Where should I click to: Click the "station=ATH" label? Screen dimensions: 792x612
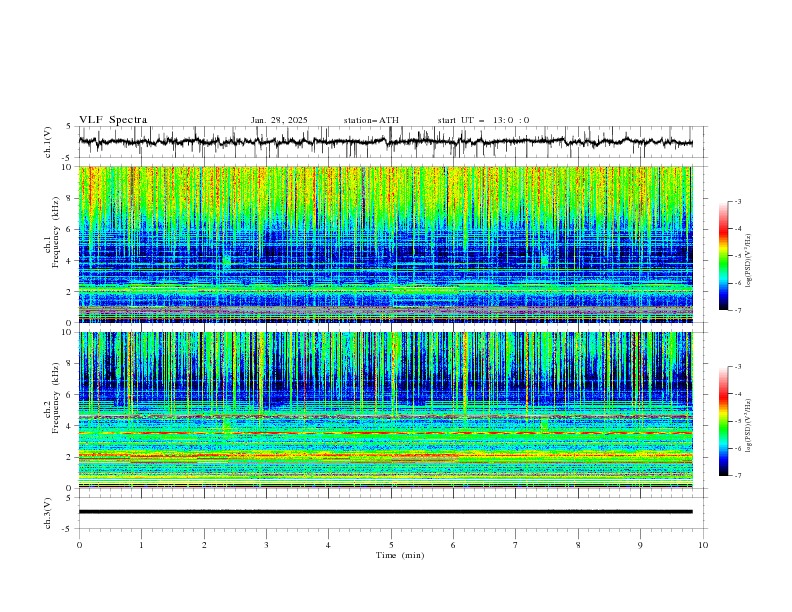tap(371, 120)
